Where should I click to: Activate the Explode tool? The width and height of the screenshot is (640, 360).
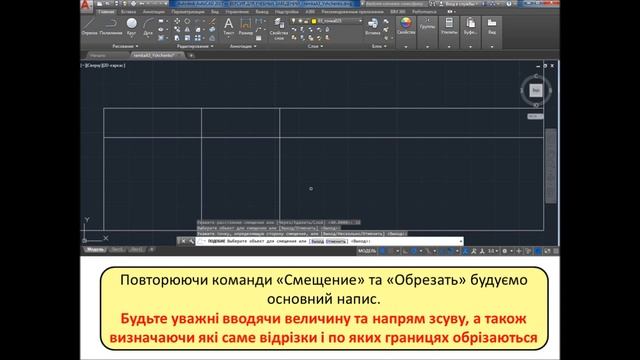pos(212,29)
